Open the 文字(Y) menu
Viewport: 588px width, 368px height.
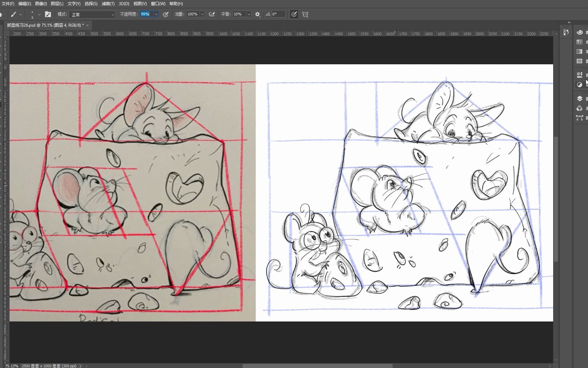click(x=74, y=4)
